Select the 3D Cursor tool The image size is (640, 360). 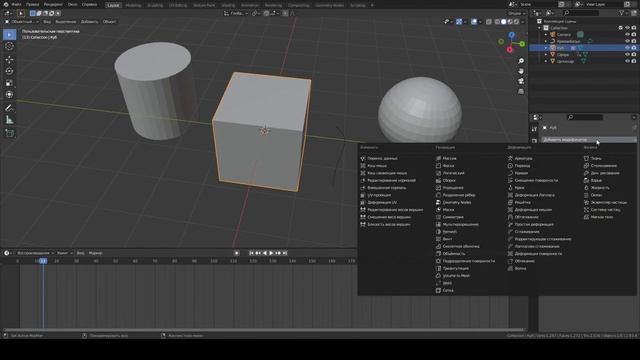[x=9, y=46]
